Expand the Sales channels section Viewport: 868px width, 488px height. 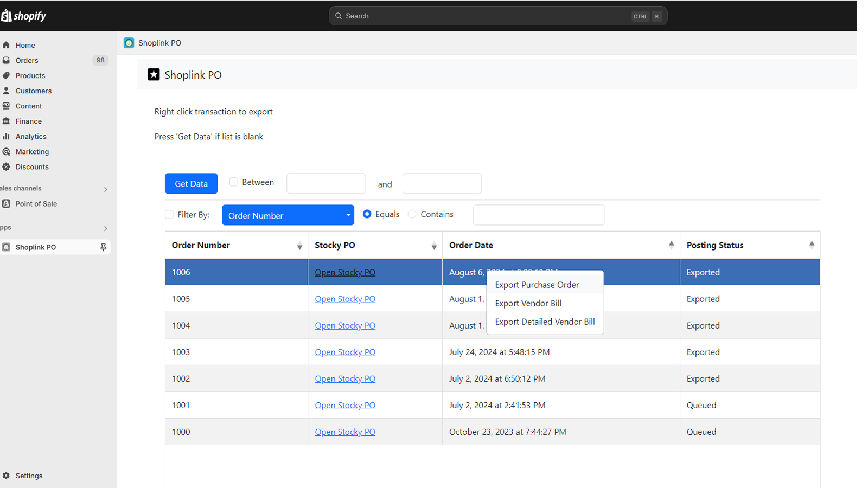105,189
